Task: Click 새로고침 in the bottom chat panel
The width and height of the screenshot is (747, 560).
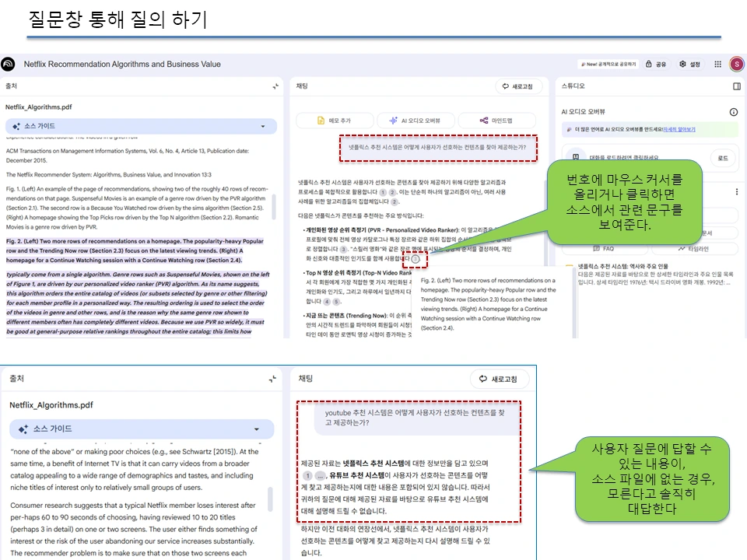Action: click(500, 379)
